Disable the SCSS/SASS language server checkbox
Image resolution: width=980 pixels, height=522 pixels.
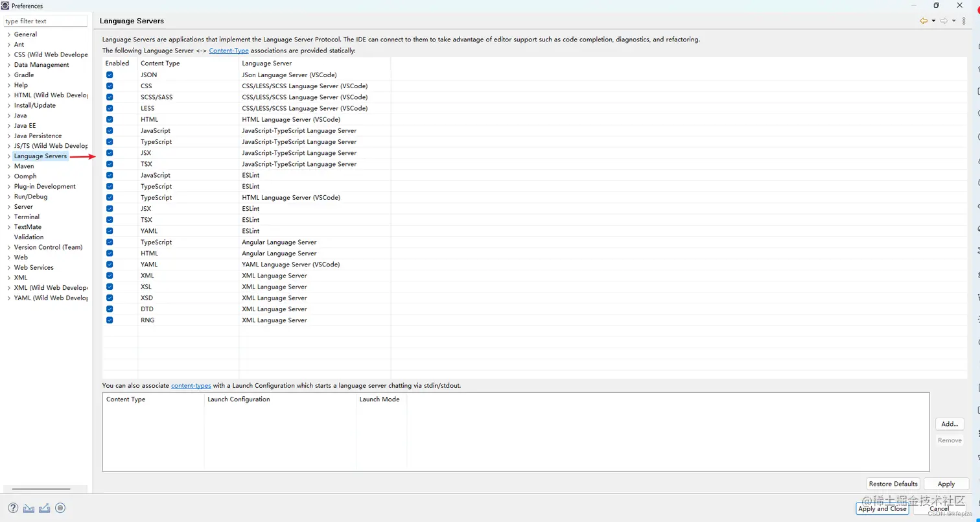coord(110,97)
